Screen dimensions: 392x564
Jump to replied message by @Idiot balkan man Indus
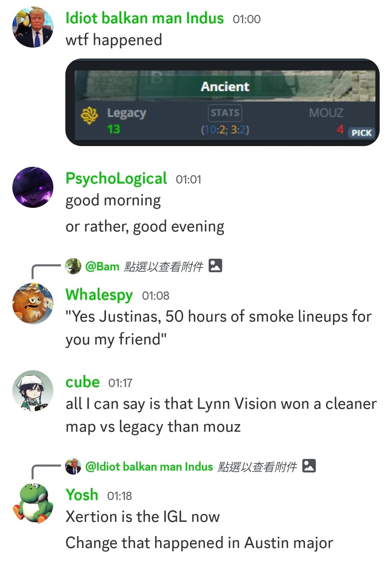point(190,466)
